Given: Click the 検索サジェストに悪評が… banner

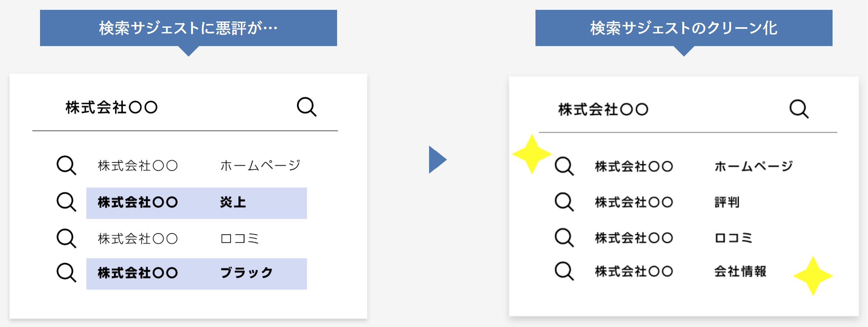Looking at the screenshot, I should (189, 28).
